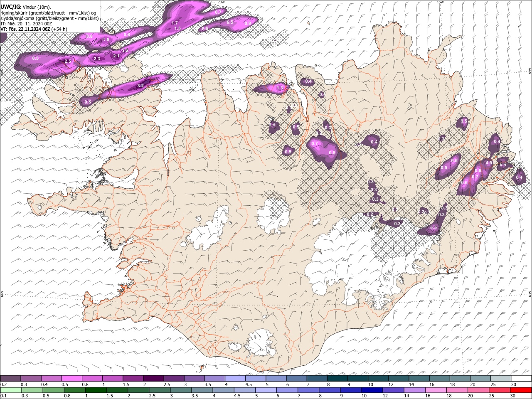Click the violet swatch between 12 and 14 on bottom scale
532x399 pixels.
point(393,390)
